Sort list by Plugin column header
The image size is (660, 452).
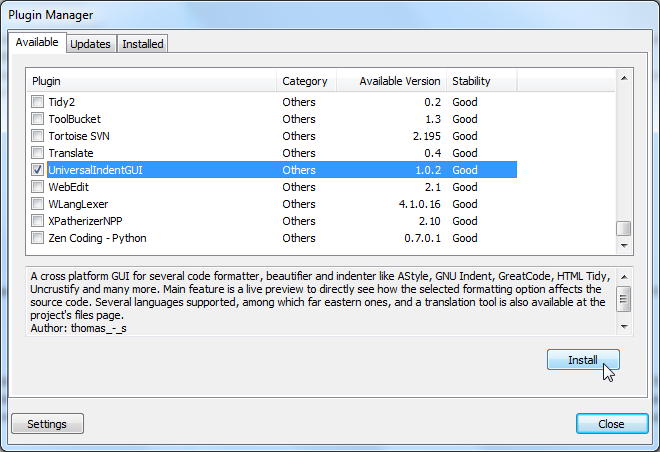(150, 80)
